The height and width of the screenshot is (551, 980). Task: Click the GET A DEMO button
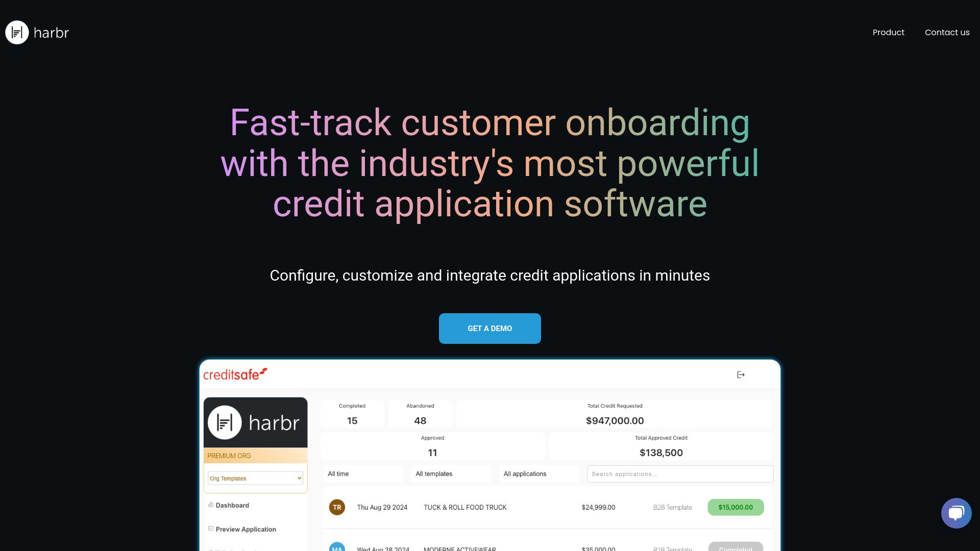coord(490,329)
